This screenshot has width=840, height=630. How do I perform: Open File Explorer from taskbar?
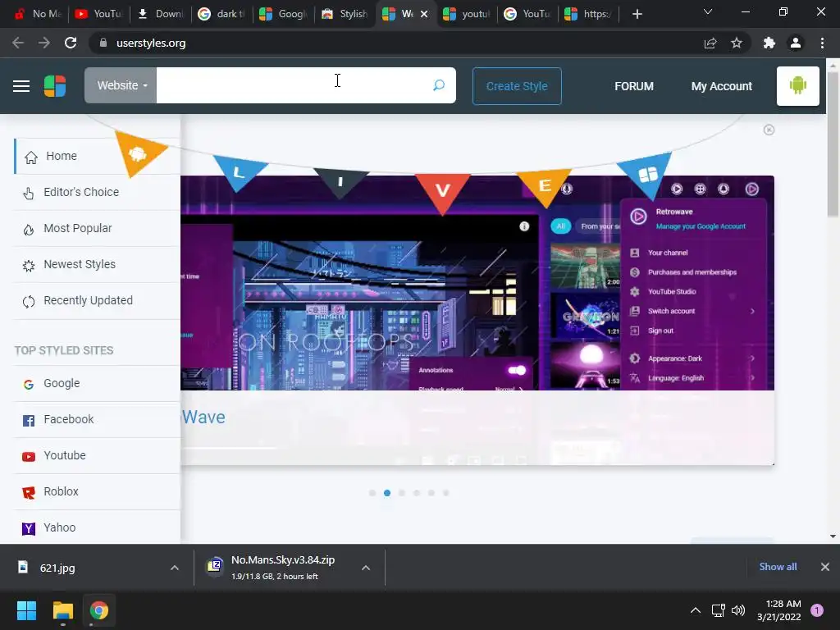click(62, 610)
